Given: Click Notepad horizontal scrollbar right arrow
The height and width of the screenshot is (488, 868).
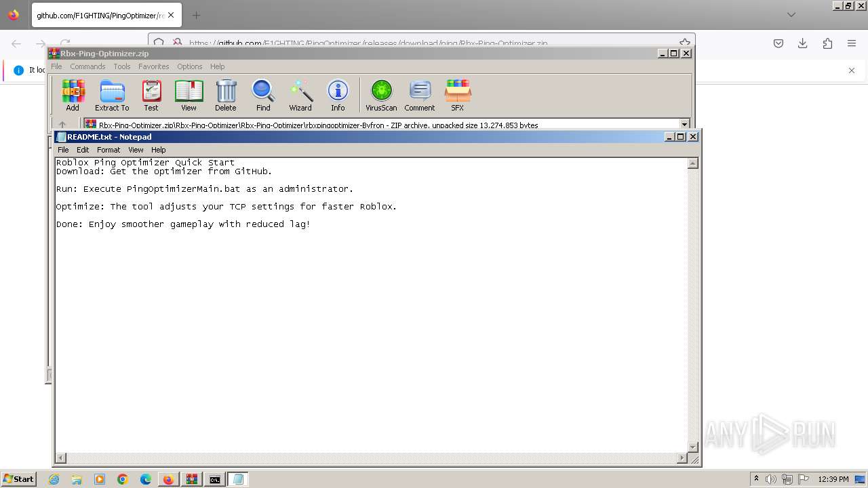Looking at the screenshot, I should [682, 458].
